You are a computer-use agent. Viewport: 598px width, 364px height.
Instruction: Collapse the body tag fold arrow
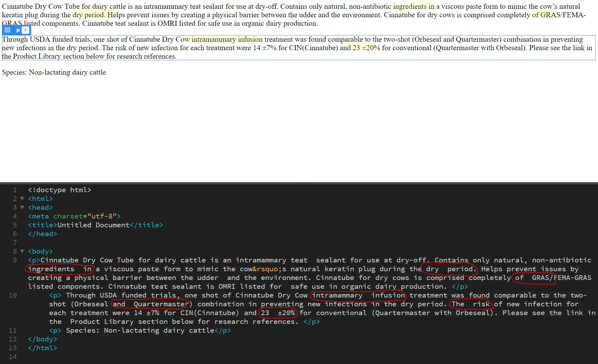coord(22,251)
